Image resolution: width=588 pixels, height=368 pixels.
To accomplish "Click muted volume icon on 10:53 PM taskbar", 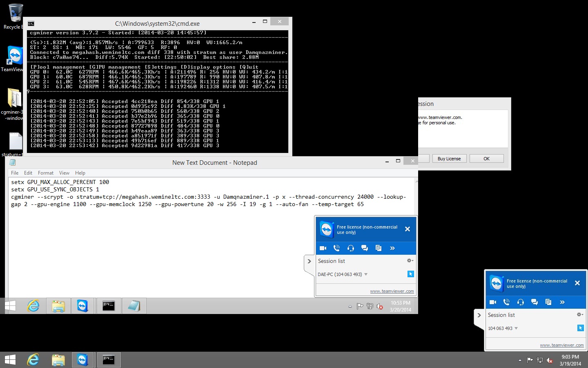I will (380, 306).
